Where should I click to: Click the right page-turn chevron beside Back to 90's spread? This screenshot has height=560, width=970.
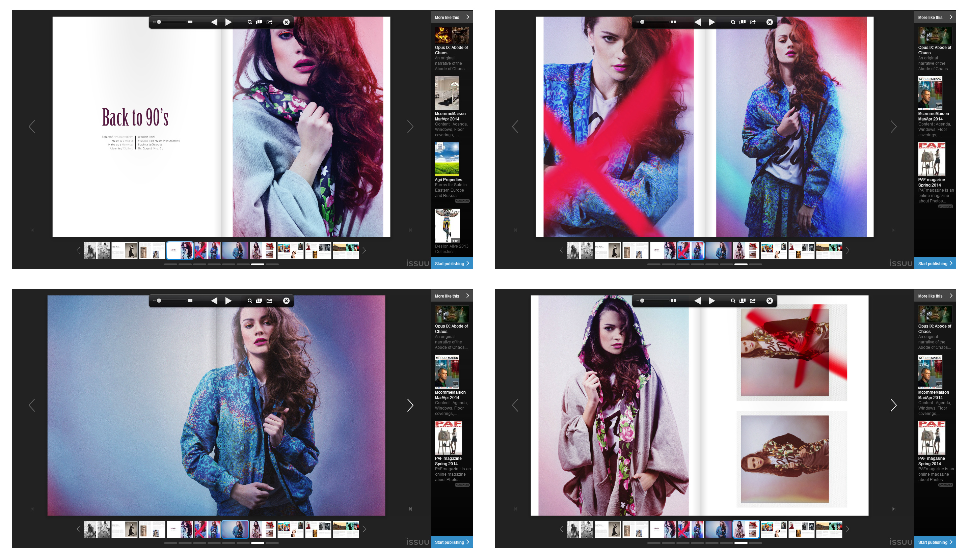[x=410, y=127]
